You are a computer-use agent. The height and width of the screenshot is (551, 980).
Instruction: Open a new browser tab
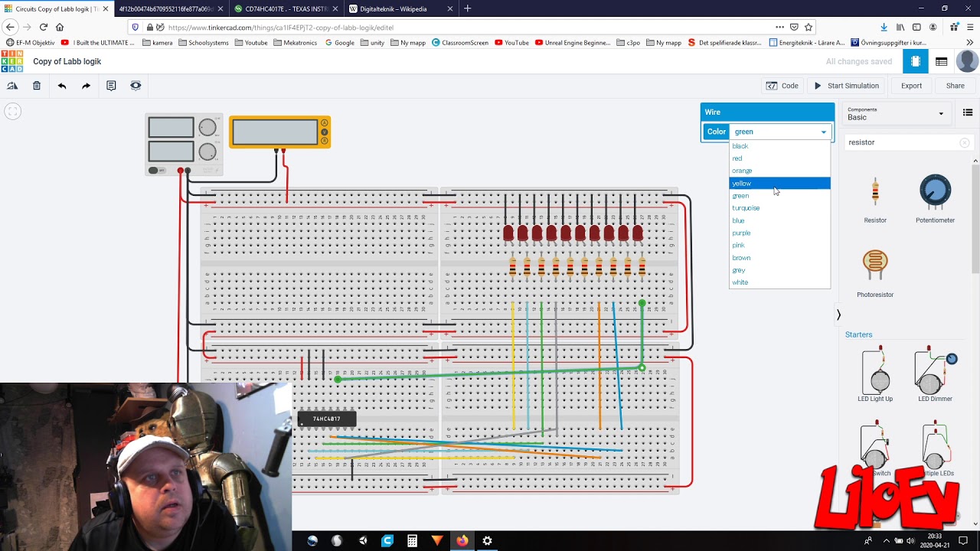(x=468, y=9)
